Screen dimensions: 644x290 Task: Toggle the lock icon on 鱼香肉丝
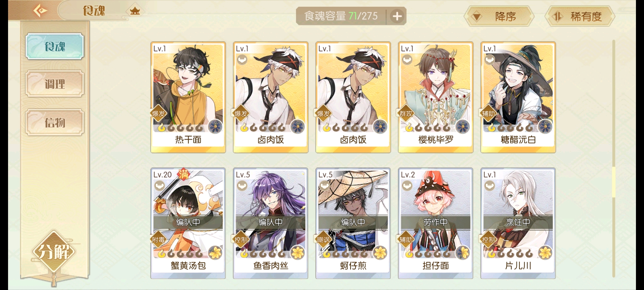pos(242,186)
